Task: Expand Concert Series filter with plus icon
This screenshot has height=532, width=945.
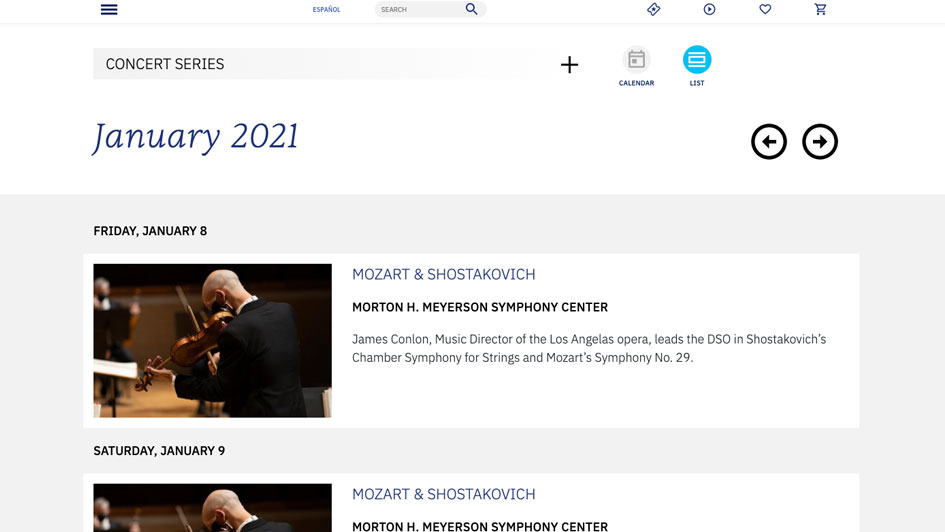Action: coord(569,64)
